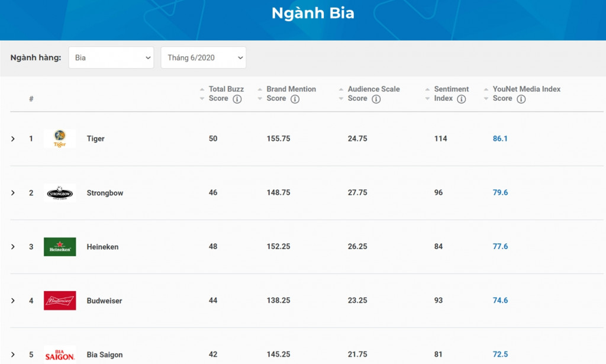Open Tiger's YouNet Media Index score 86.1
This screenshot has width=606, height=364.
pyautogui.click(x=500, y=138)
